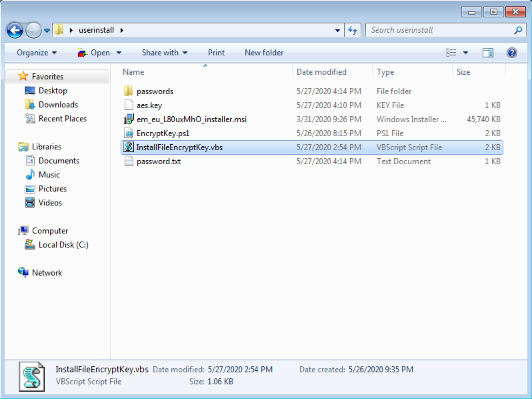Toggle the preview pane
532x399 pixels.
click(487, 53)
